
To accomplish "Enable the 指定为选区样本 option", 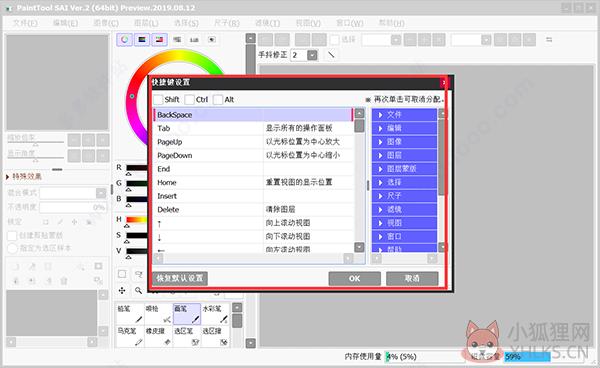I will coord(13,248).
